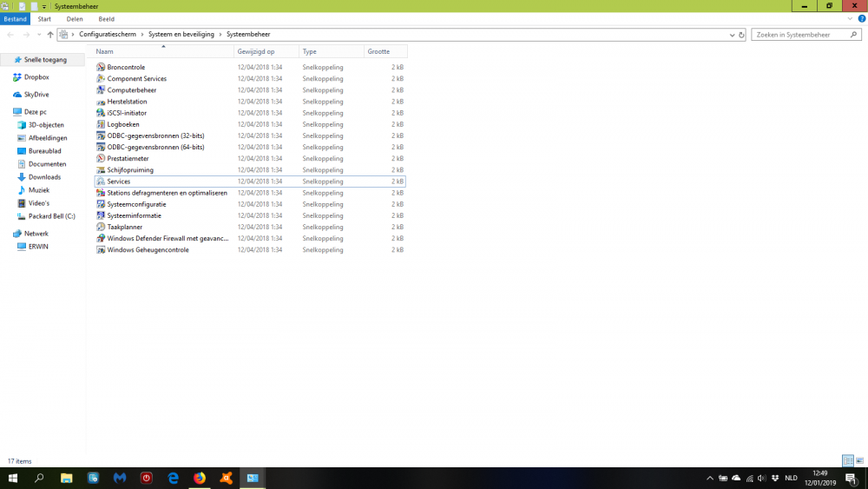The height and width of the screenshot is (489, 868).
Task: Select the Logboeken shortcut icon
Action: (x=101, y=124)
